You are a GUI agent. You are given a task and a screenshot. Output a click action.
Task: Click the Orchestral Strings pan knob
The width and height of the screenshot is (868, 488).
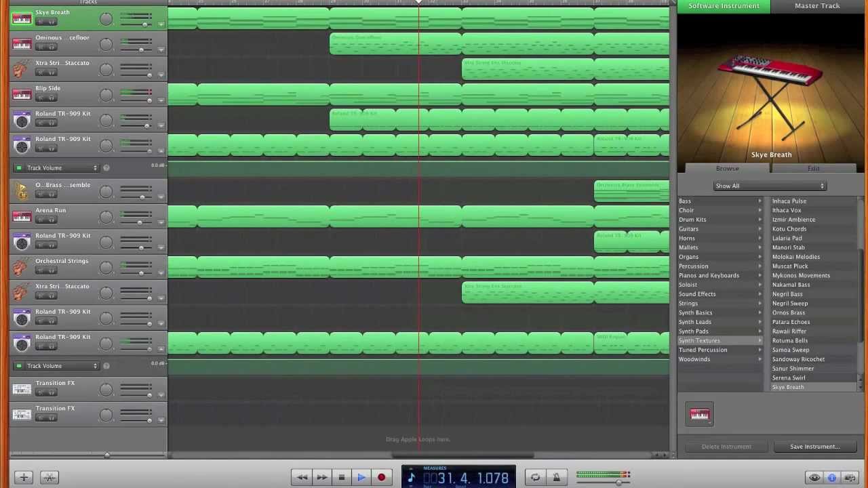[x=106, y=268]
